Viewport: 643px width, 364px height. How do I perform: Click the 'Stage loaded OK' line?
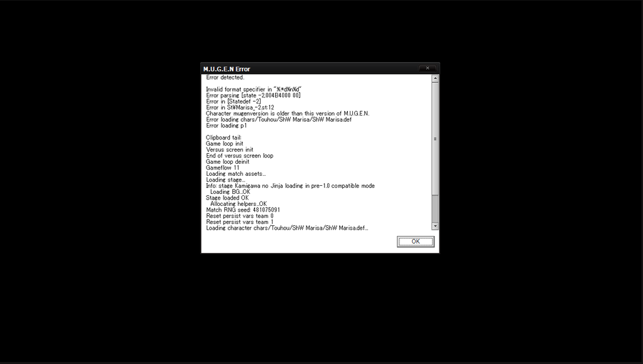point(227,198)
